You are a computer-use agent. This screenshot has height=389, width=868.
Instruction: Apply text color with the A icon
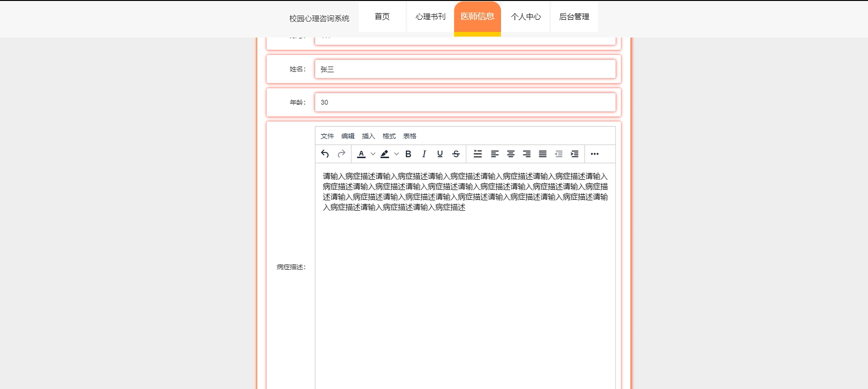pos(361,154)
